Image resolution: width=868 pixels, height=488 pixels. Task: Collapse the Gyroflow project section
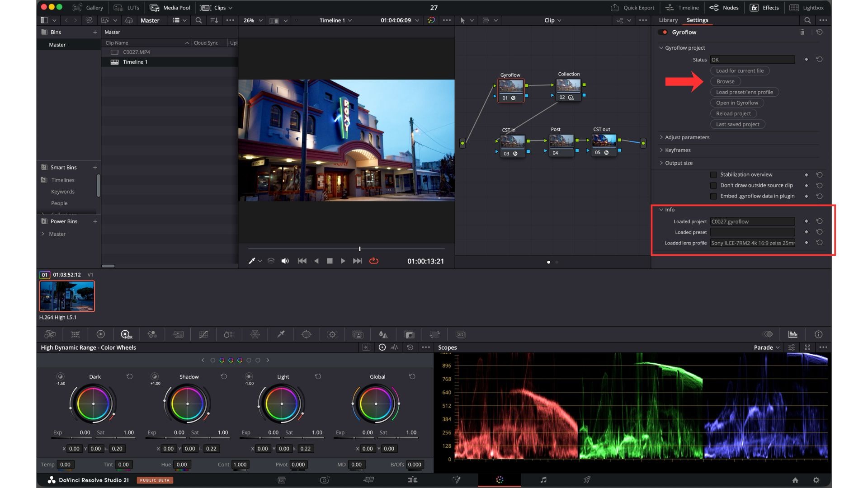point(661,48)
